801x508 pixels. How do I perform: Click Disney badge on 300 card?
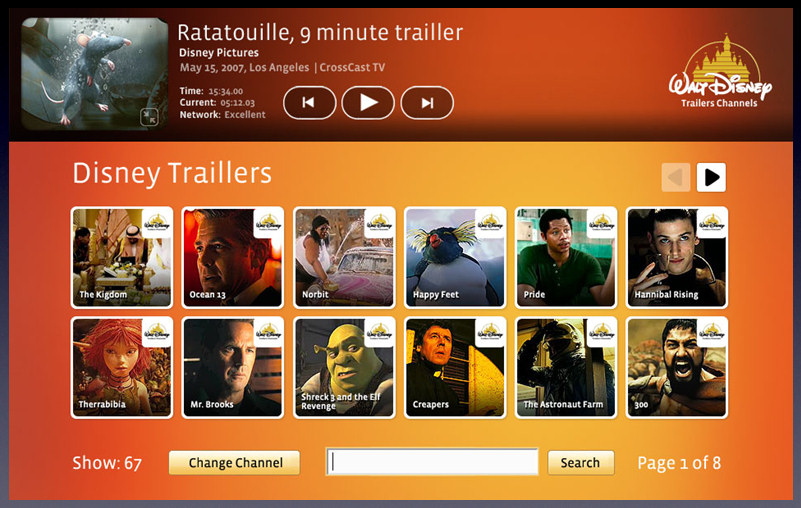[712, 333]
